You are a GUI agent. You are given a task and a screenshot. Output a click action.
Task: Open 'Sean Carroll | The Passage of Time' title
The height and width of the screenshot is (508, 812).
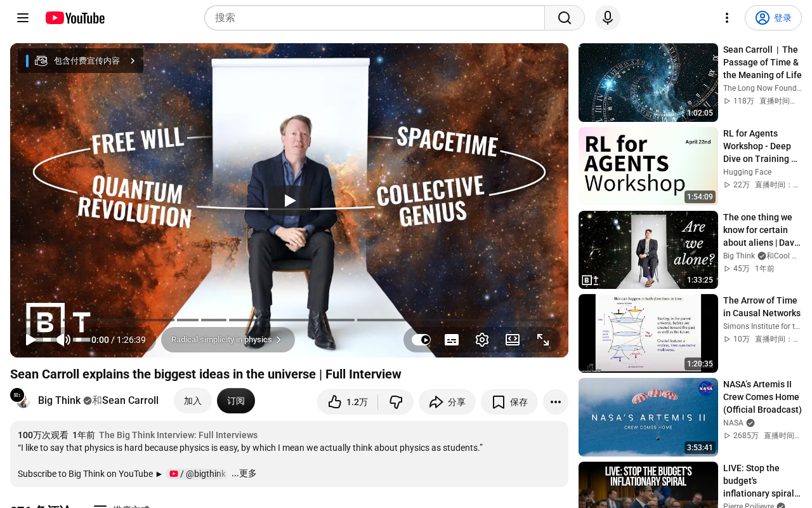(x=762, y=62)
